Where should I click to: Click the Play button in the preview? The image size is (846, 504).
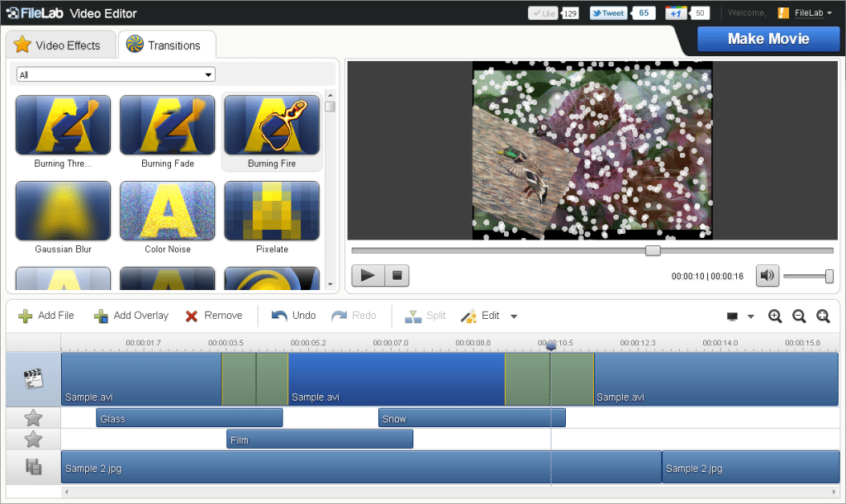(368, 275)
